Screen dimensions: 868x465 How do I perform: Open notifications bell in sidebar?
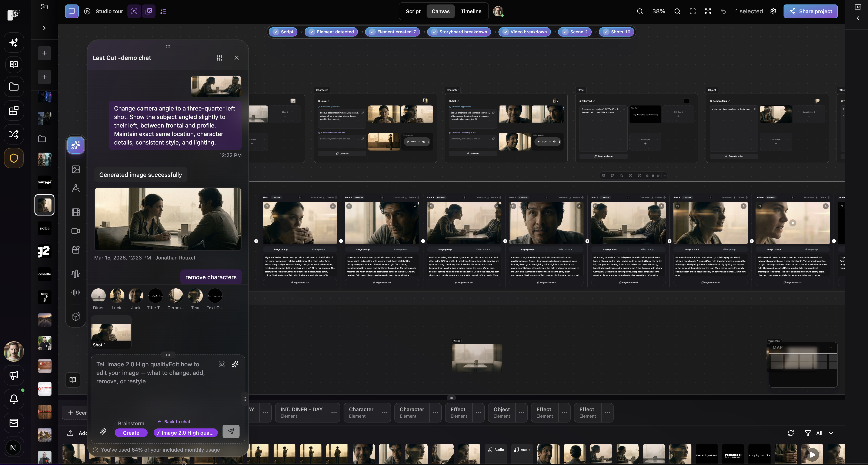coord(14,399)
